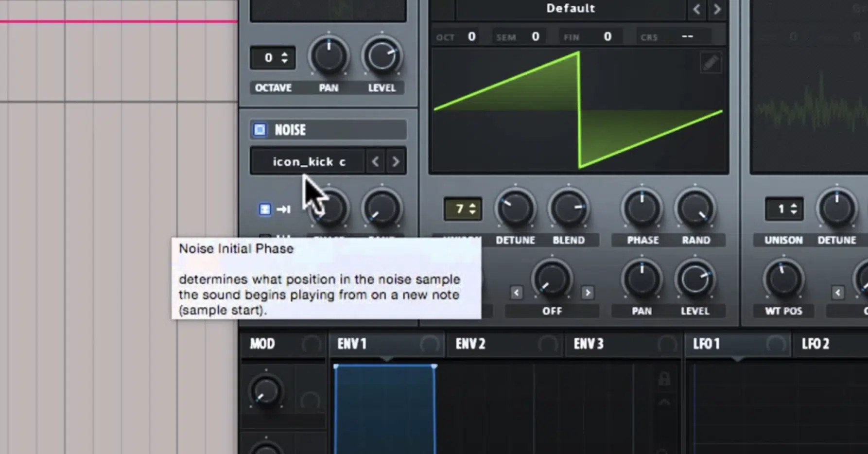This screenshot has width=868, height=454.
Task: Open the wavetable editor pencil icon
Action: (711, 63)
